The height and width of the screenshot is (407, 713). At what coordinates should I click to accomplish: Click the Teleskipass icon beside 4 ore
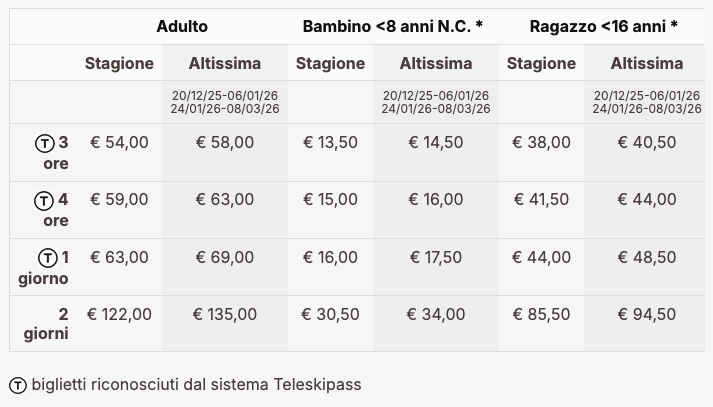[45, 201]
